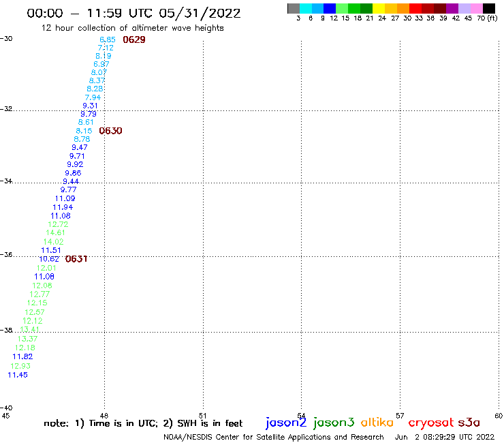This screenshot has height=443, width=504.
Task: Click the 51 longitude axis label
Action: [202, 416]
